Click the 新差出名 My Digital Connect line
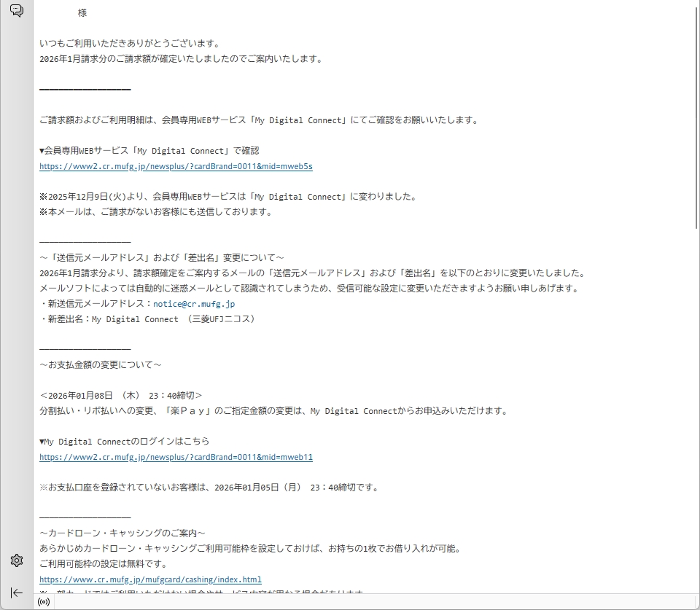Screen dimensions: 700x610 coord(147,319)
